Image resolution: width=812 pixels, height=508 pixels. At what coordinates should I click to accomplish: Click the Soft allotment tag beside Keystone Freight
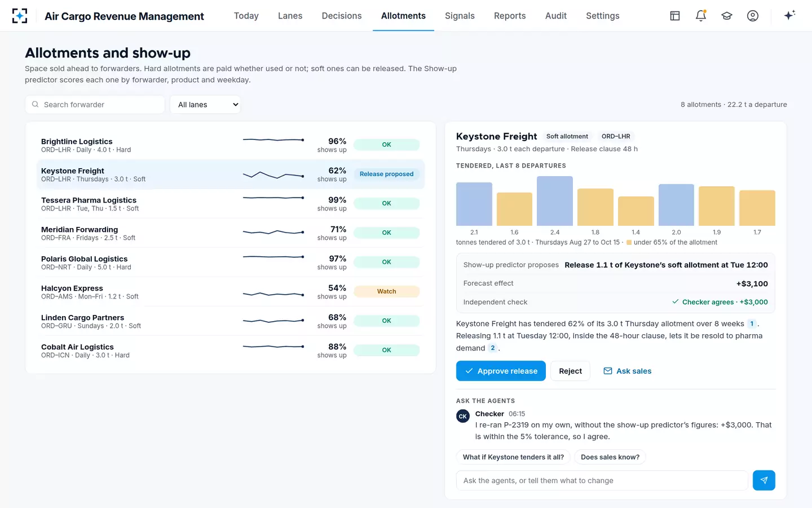click(567, 137)
